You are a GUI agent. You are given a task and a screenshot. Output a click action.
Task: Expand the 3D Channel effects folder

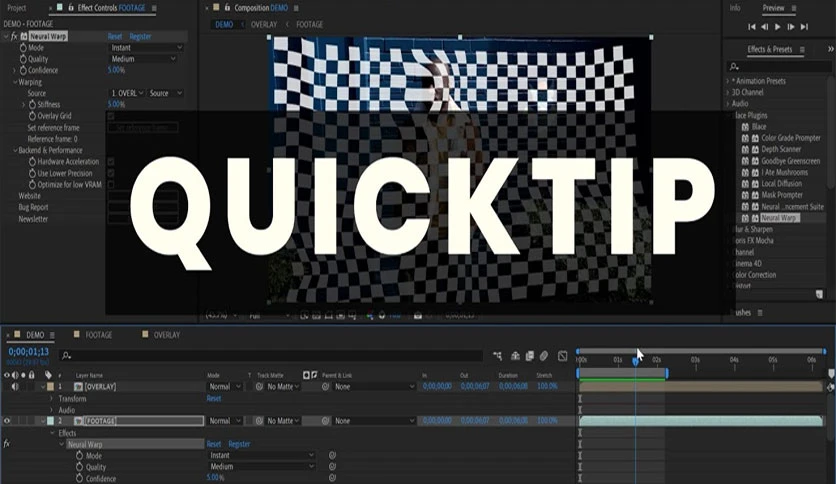(x=728, y=92)
